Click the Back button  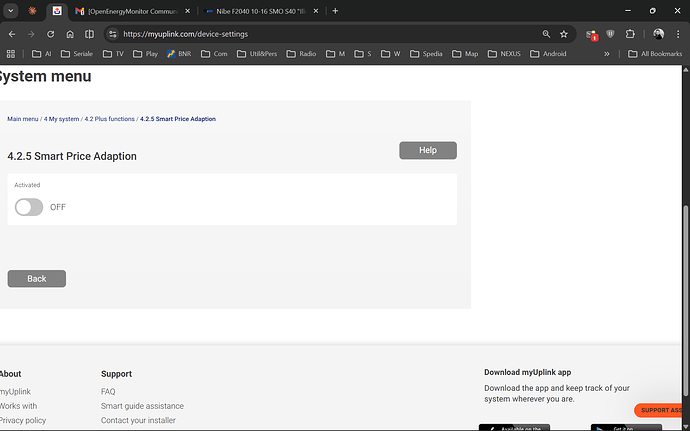(37, 279)
